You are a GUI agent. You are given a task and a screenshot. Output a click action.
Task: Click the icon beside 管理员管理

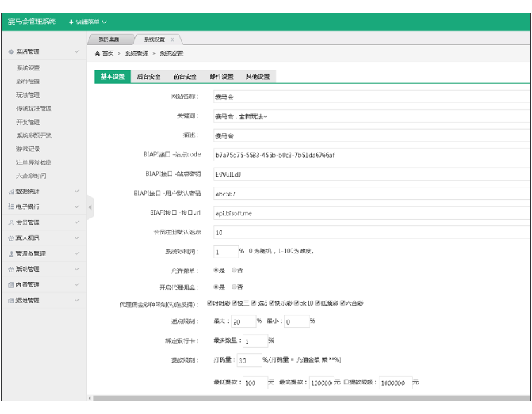[11, 253]
